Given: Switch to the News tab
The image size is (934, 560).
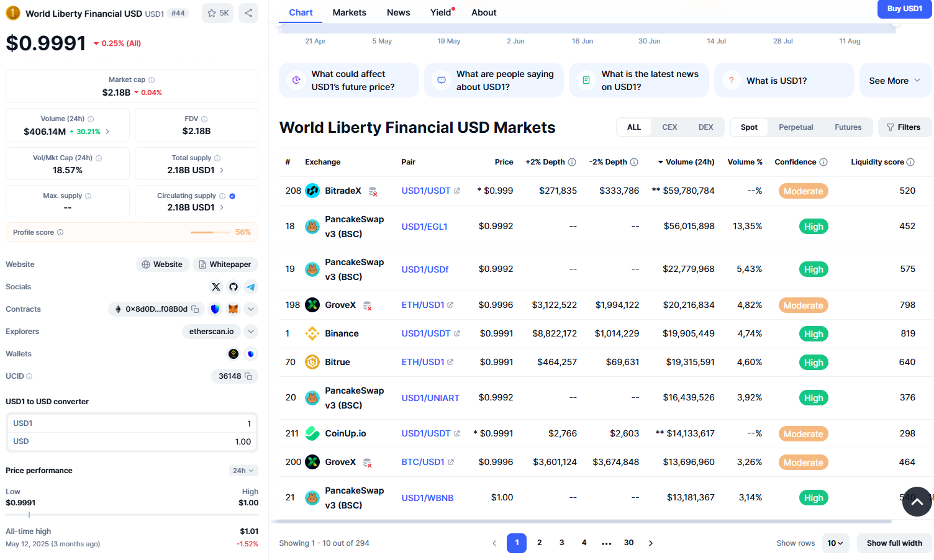Looking at the screenshot, I should click(x=398, y=12).
